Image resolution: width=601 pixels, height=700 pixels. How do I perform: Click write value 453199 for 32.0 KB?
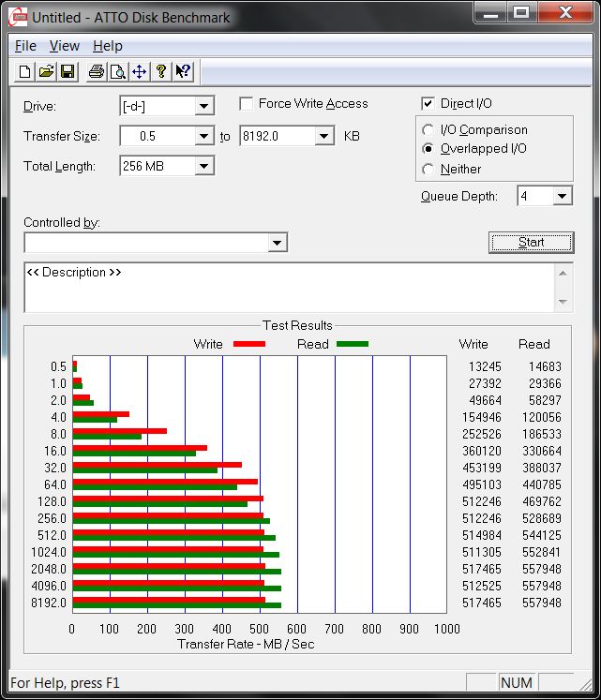[x=482, y=468]
